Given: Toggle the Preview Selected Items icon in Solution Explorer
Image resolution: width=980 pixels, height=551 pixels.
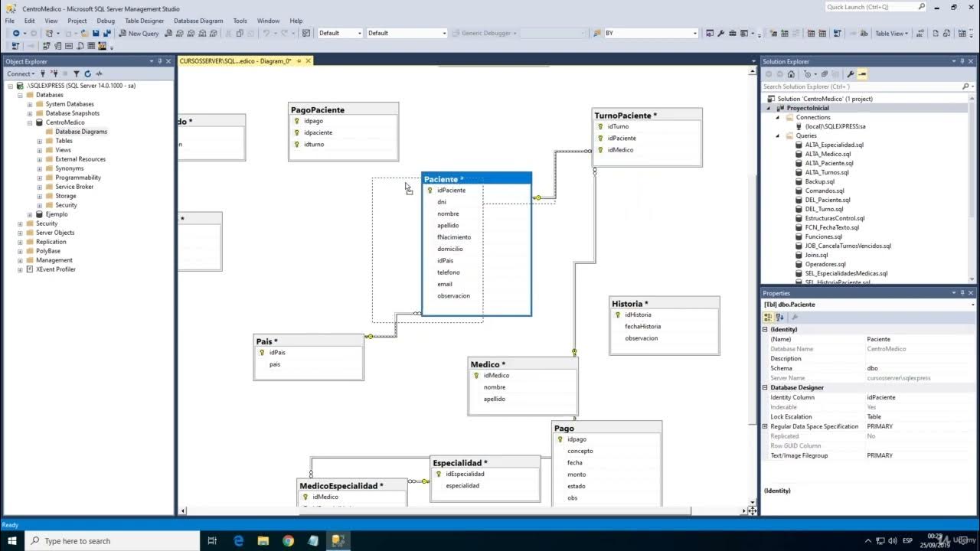Looking at the screenshot, I should (x=862, y=74).
